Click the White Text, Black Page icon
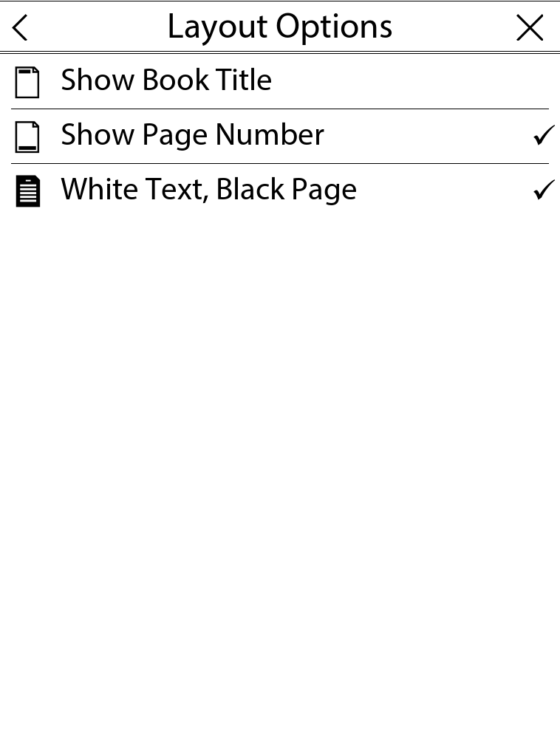The image size is (560, 756). pos(27,191)
